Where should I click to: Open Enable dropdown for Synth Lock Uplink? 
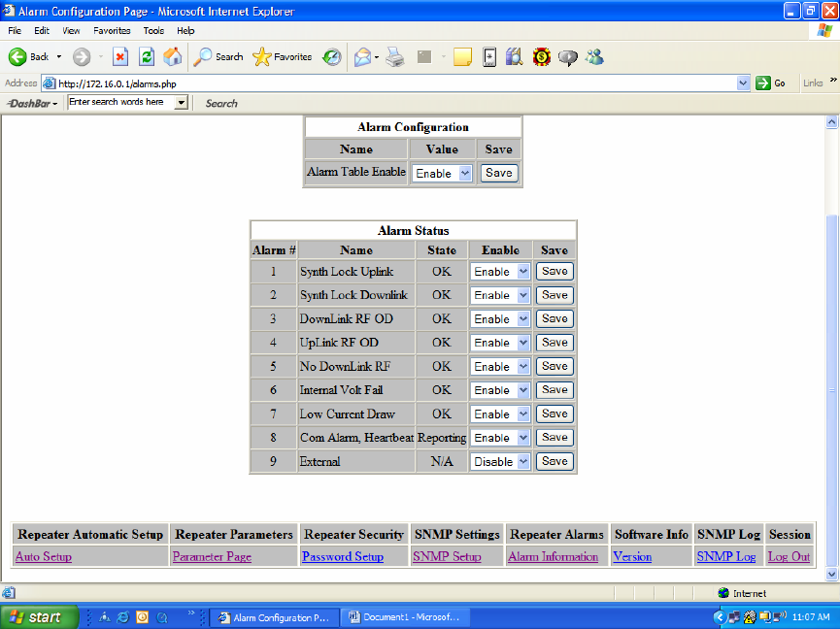(x=522, y=272)
